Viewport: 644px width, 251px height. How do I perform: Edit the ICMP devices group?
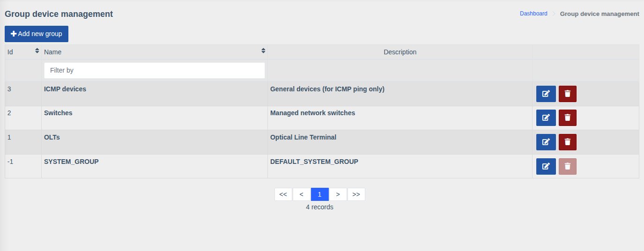tap(546, 94)
